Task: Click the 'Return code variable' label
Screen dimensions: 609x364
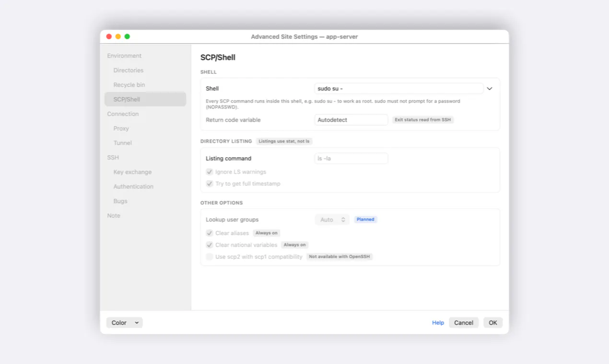Action: pos(233,120)
